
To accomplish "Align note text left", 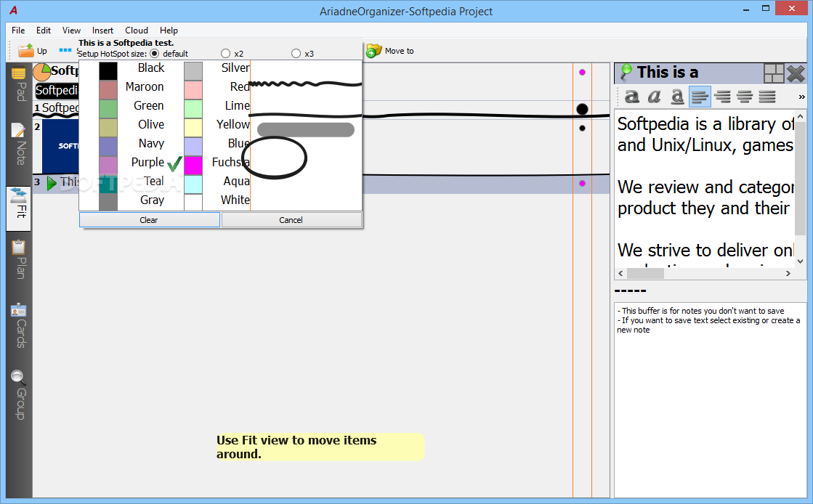I will tap(700, 97).
